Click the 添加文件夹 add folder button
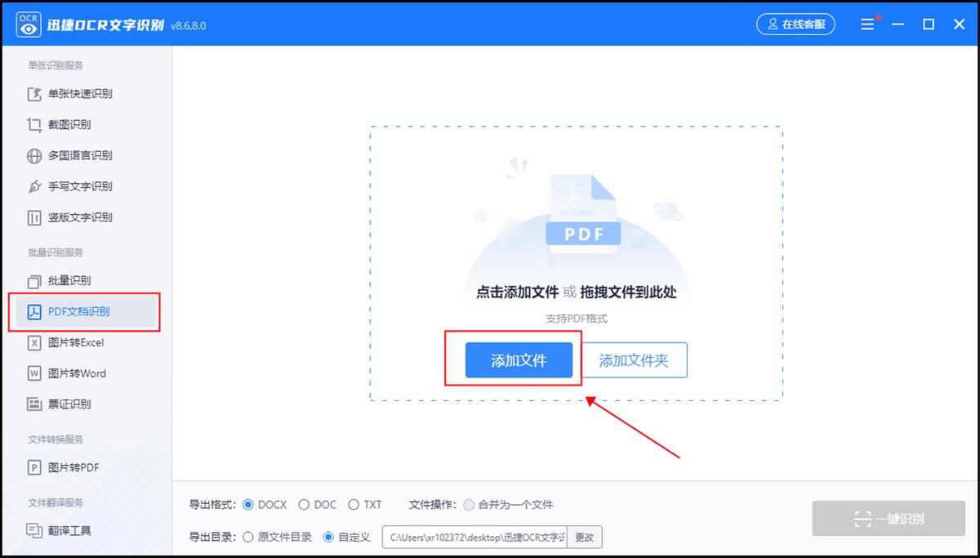 635,359
